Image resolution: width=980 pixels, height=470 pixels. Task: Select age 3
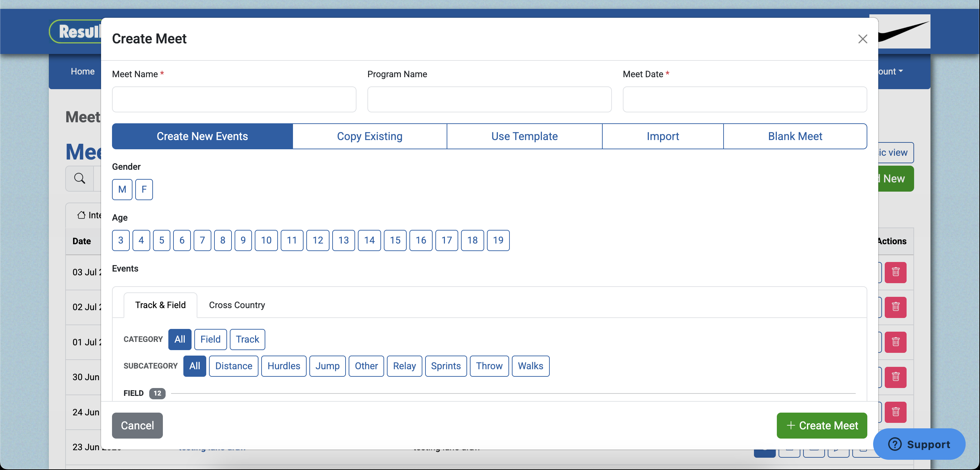point(121,240)
